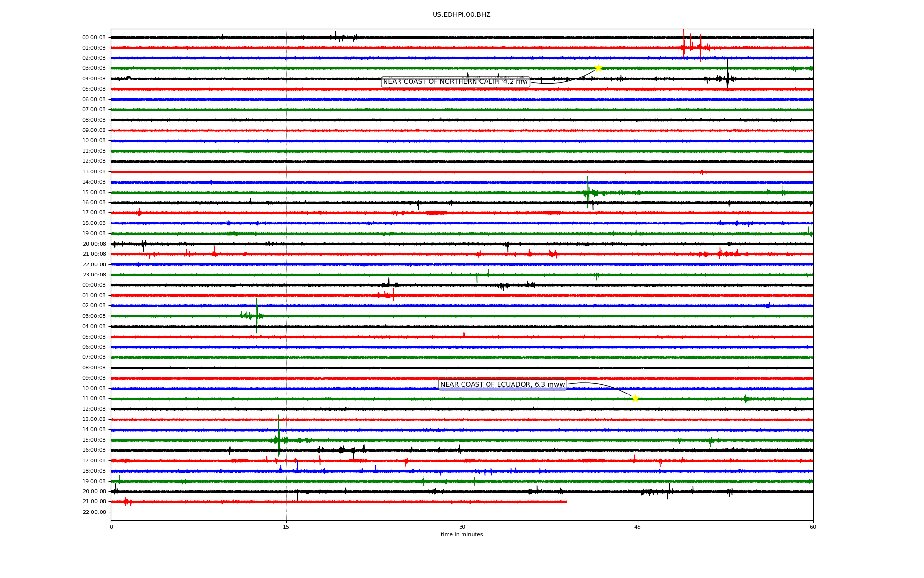This screenshot has height=578, width=924.
Task: Select the Northern Calif. 4.2 mw annotation label
Action: pos(455,82)
